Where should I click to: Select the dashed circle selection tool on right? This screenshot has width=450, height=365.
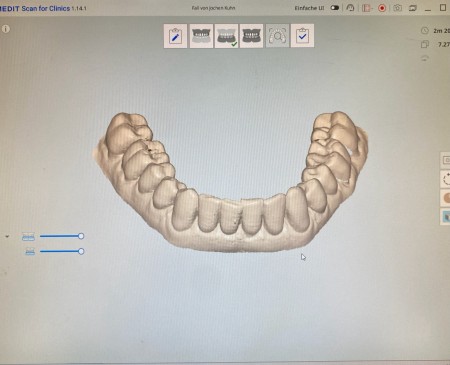tap(446, 180)
